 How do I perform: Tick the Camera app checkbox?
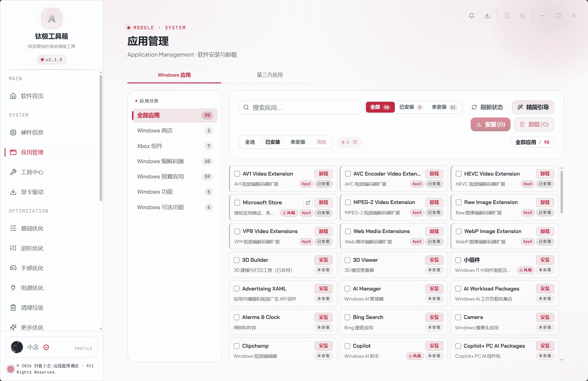click(458, 317)
